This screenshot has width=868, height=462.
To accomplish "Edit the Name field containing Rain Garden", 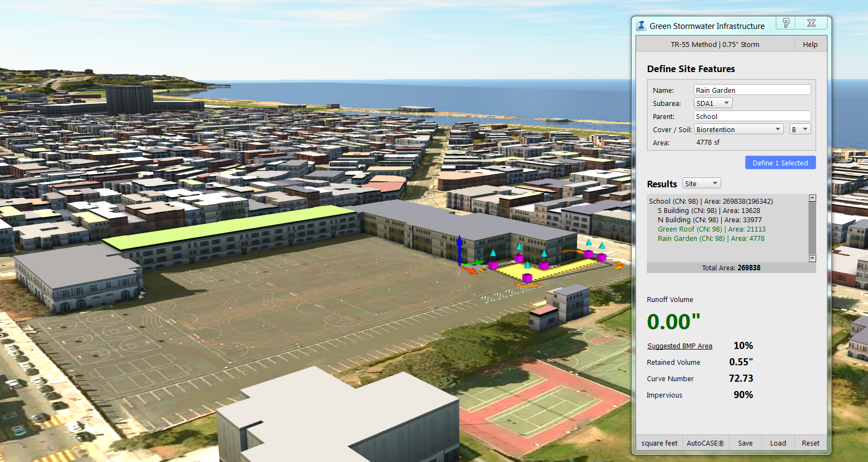I will (752, 90).
